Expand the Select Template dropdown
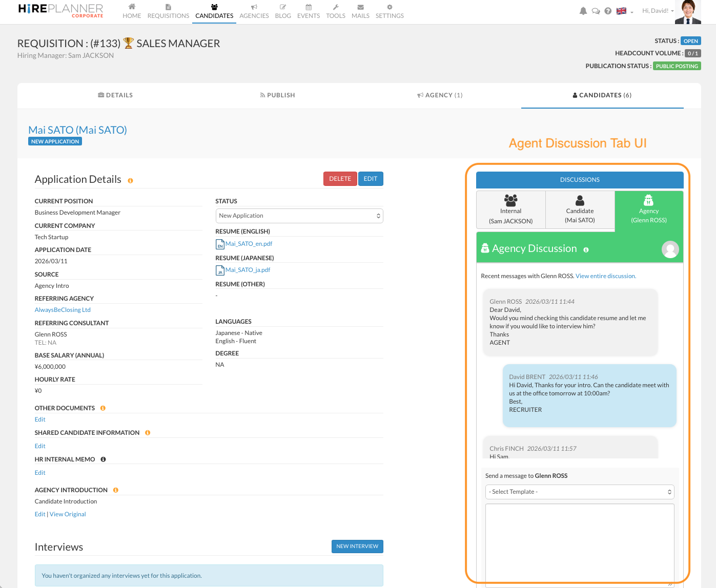 [x=579, y=492]
